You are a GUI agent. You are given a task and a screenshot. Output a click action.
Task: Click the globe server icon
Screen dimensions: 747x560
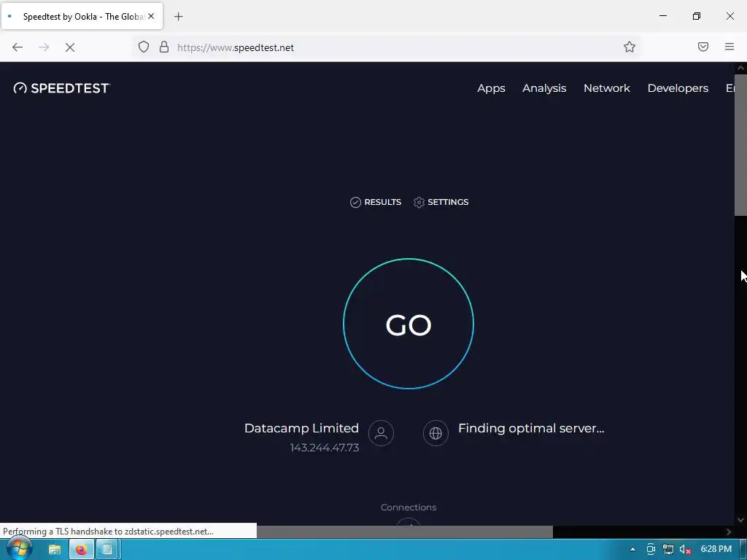tap(436, 433)
